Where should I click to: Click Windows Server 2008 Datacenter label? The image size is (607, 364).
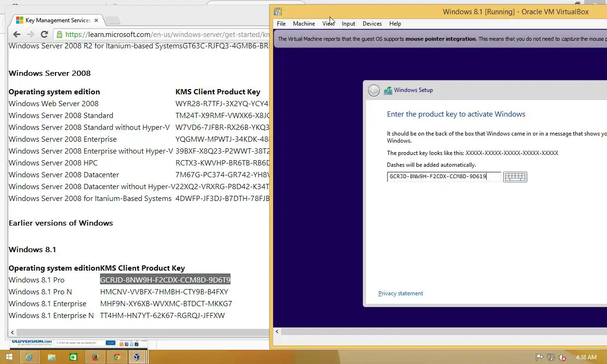[64, 174]
